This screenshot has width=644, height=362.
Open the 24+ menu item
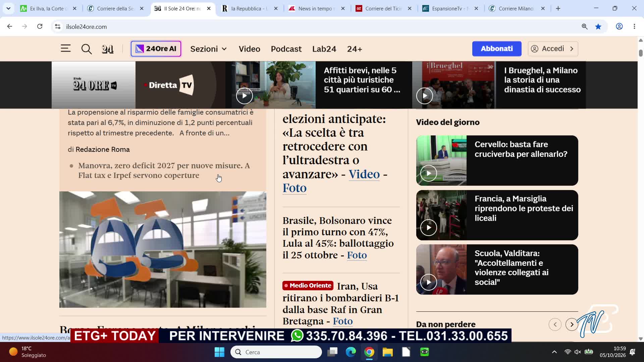(355, 49)
